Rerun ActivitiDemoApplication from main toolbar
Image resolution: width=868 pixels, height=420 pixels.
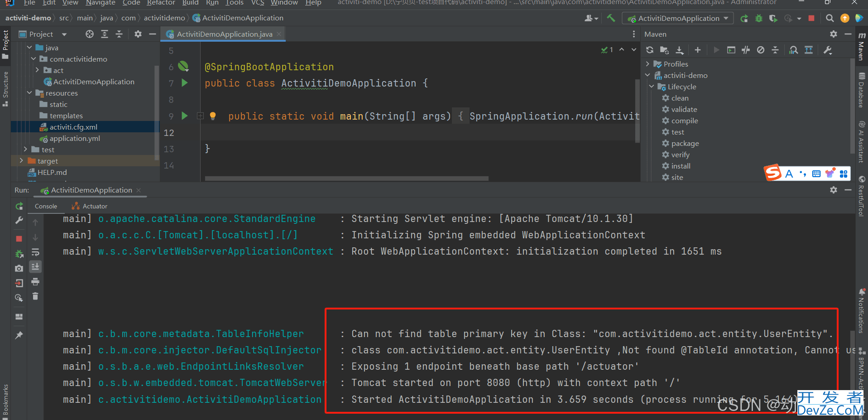[x=744, y=19]
